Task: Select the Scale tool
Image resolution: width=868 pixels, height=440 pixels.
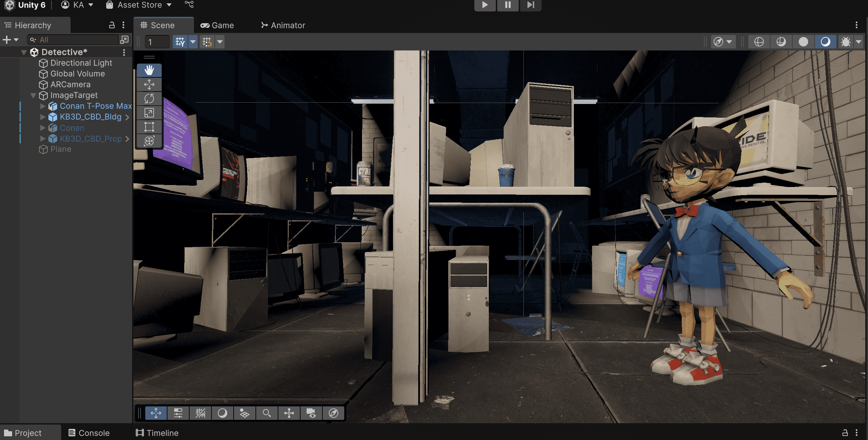Action: click(149, 113)
